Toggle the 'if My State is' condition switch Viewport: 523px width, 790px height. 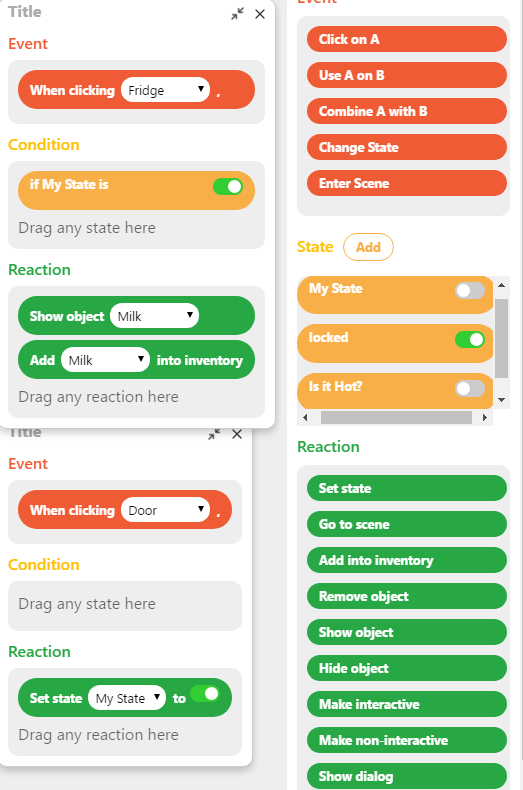tap(228, 186)
